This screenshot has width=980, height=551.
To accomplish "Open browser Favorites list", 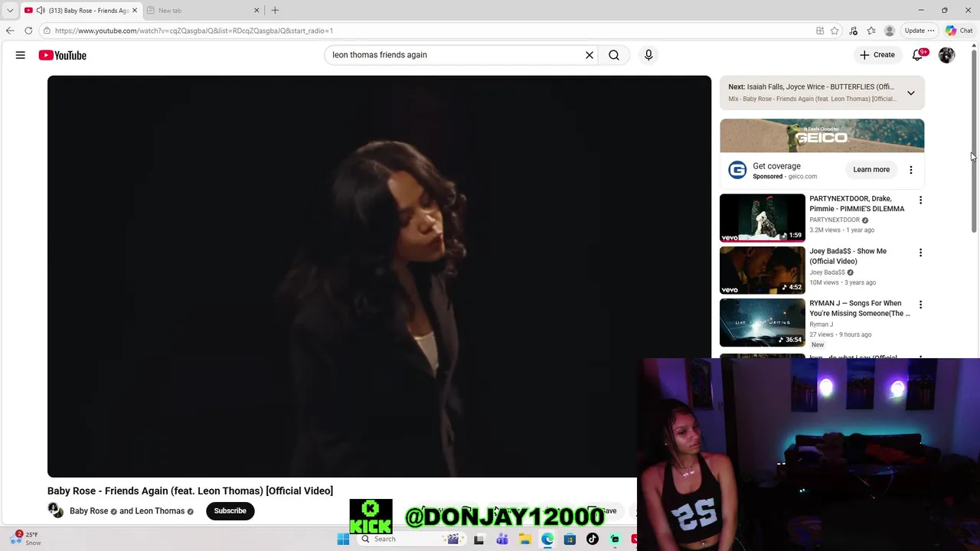I will point(871,31).
